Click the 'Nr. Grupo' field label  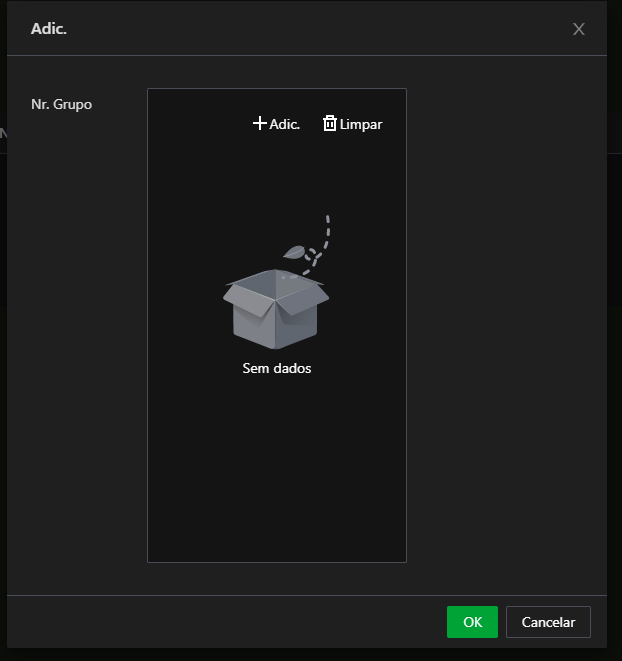tap(61, 104)
